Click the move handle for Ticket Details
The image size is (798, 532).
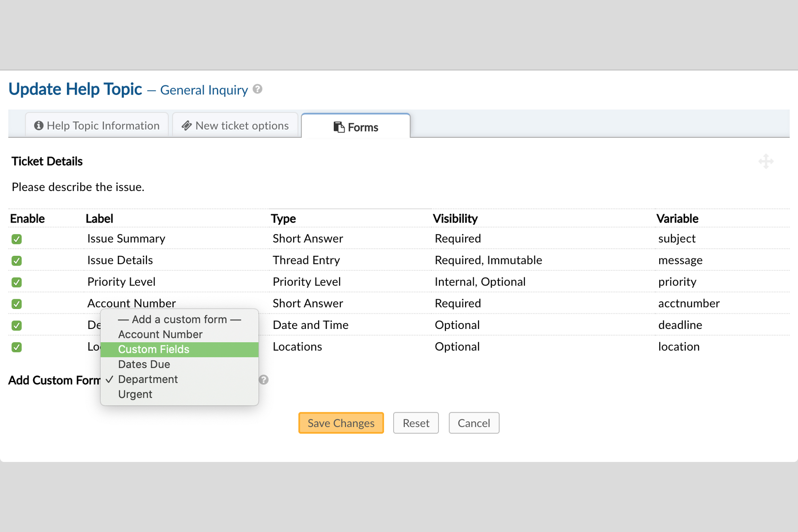(766, 161)
